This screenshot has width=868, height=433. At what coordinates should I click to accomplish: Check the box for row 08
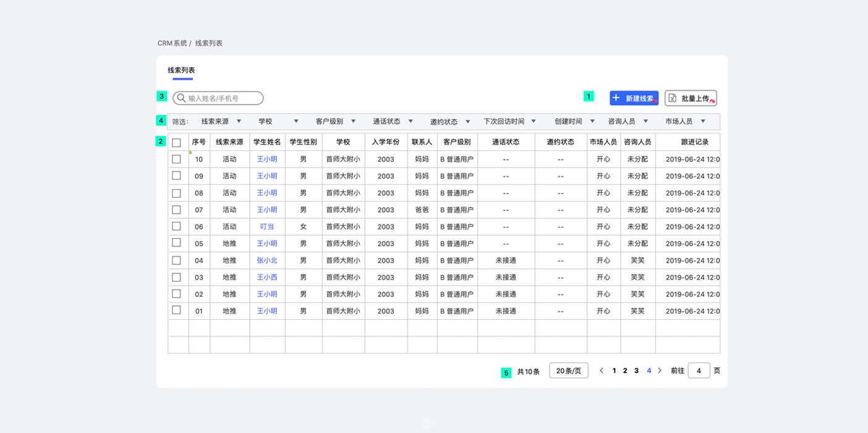tap(176, 192)
